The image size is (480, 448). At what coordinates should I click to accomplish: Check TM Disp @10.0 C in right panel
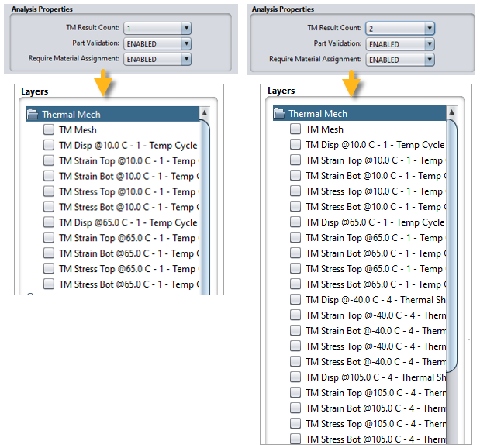[295, 144]
